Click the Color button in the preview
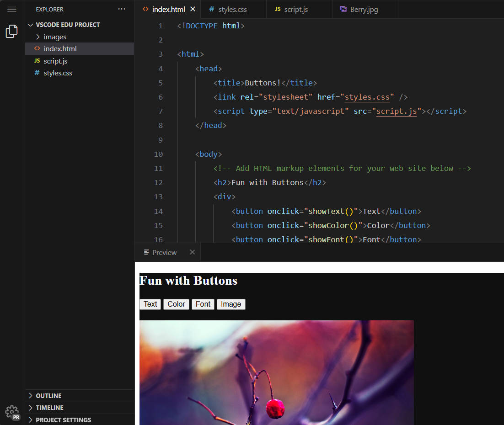The image size is (504, 425). (176, 304)
